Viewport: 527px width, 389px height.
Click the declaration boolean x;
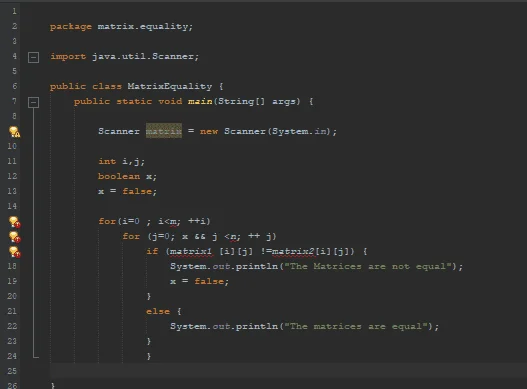127,177
